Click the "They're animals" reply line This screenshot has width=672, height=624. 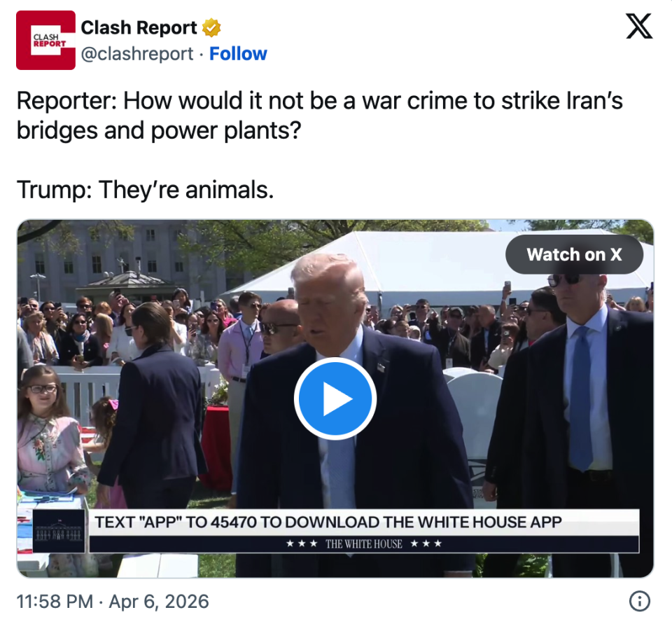pos(145,188)
